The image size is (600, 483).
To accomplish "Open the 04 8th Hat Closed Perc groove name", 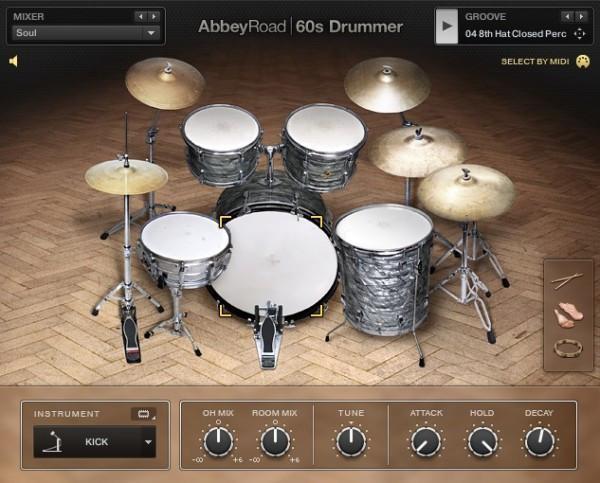I will pyautogui.click(x=515, y=34).
